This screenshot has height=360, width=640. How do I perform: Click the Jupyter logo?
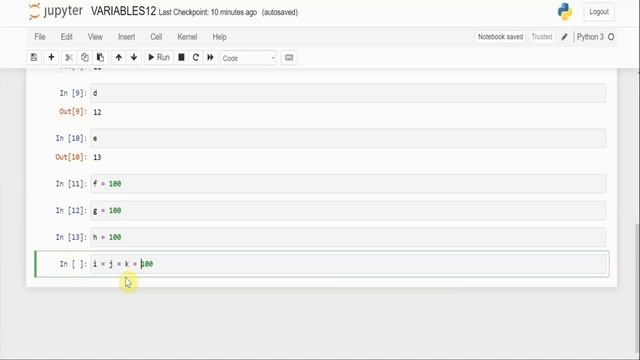click(x=56, y=11)
